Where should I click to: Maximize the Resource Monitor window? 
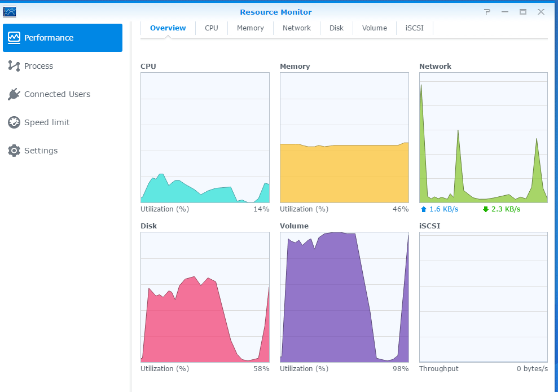[x=523, y=12]
